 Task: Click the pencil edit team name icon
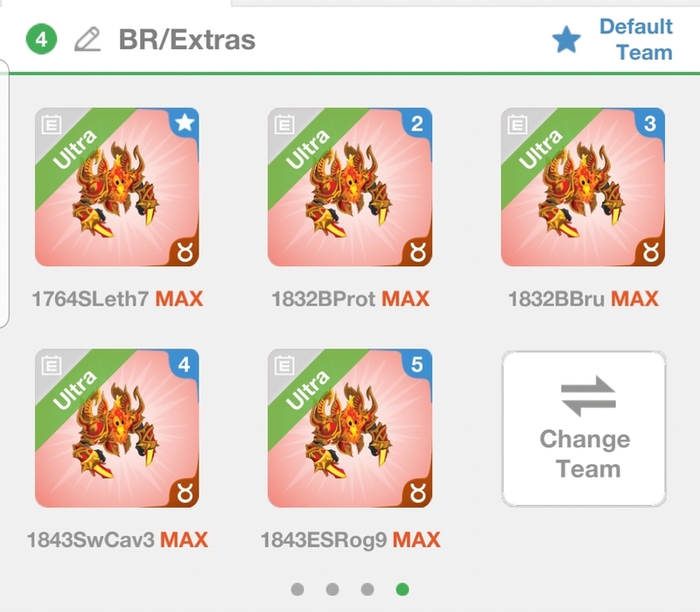pyautogui.click(x=87, y=39)
